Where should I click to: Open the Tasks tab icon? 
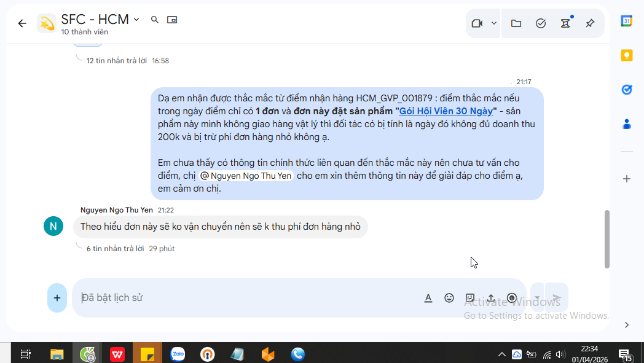[541, 23]
